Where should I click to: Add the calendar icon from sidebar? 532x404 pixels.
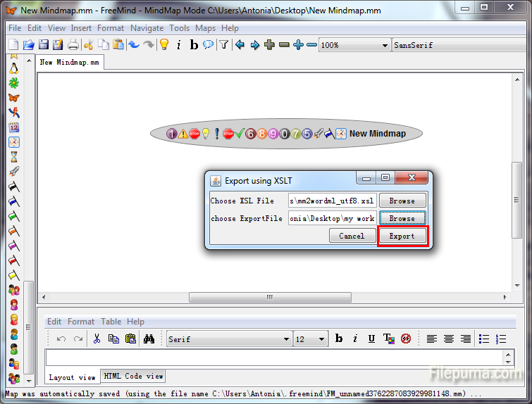tap(13, 127)
